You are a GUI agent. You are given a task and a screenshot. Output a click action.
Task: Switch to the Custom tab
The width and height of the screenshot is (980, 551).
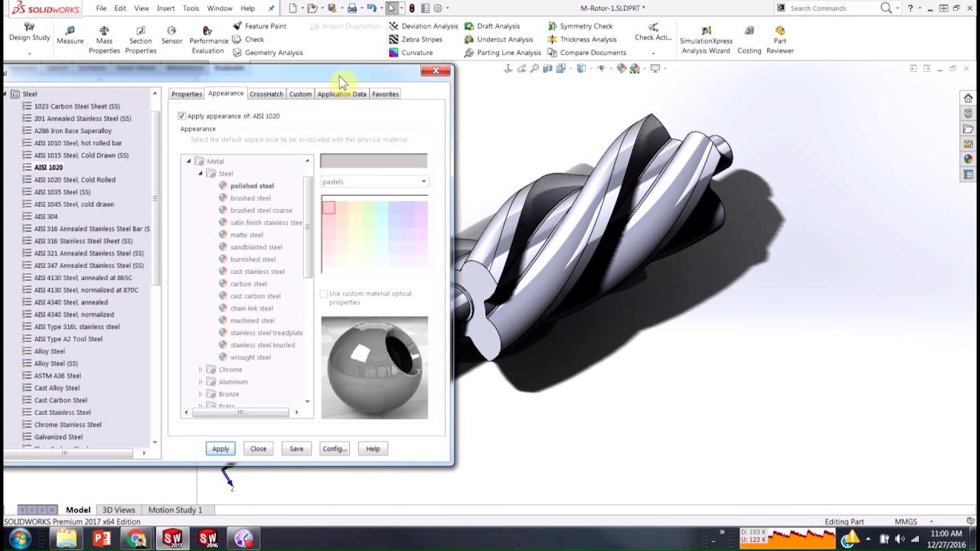[x=300, y=94]
